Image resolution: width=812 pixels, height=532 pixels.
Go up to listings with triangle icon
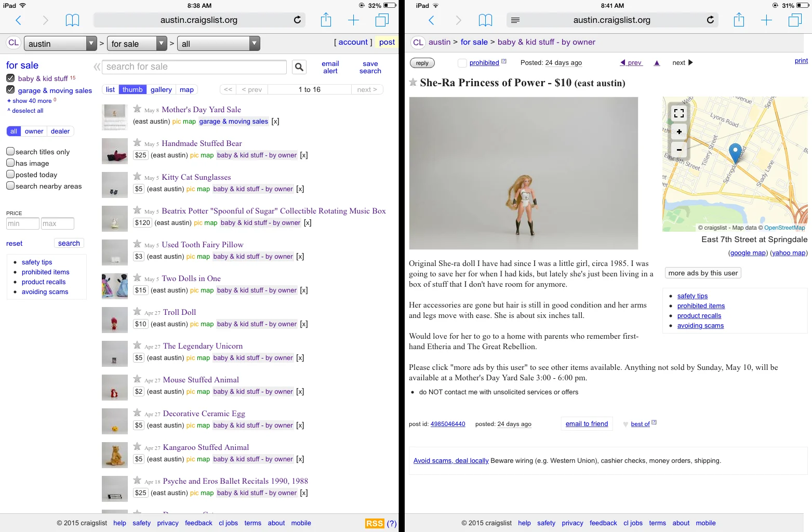coord(657,63)
